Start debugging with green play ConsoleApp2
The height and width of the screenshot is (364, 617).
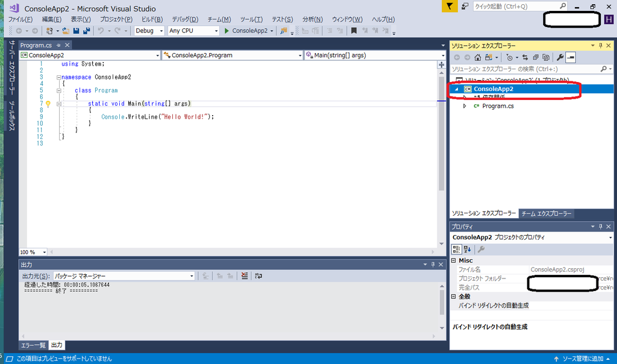[248, 31]
